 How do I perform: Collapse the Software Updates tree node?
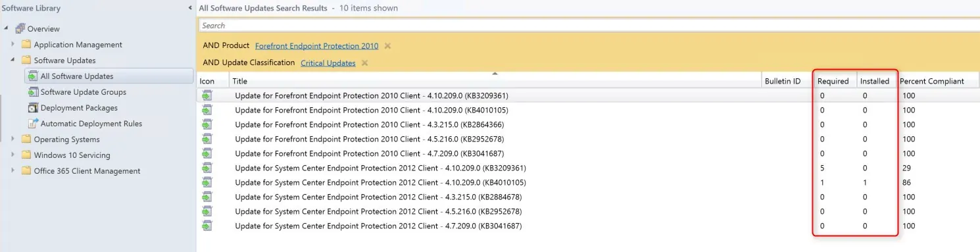click(x=12, y=61)
